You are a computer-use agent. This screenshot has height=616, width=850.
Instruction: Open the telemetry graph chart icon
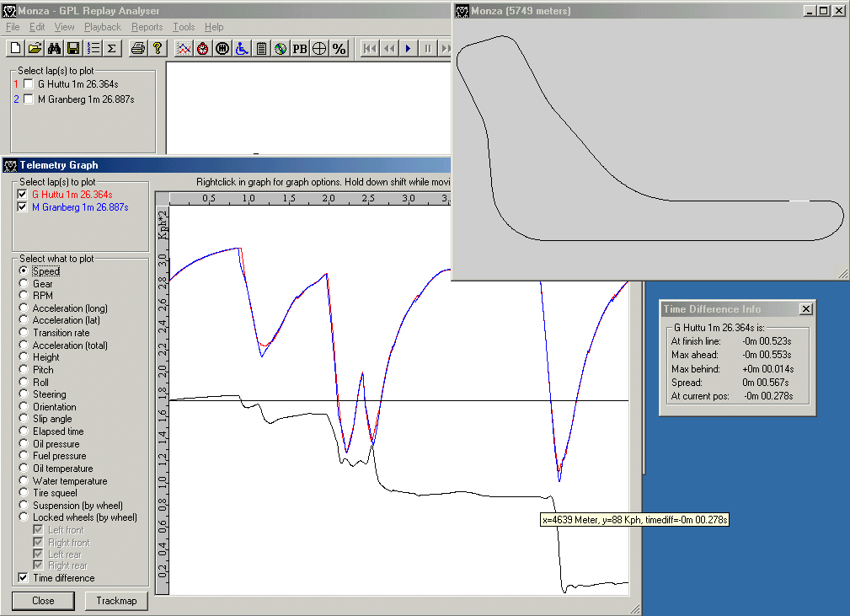pos(183,48)
